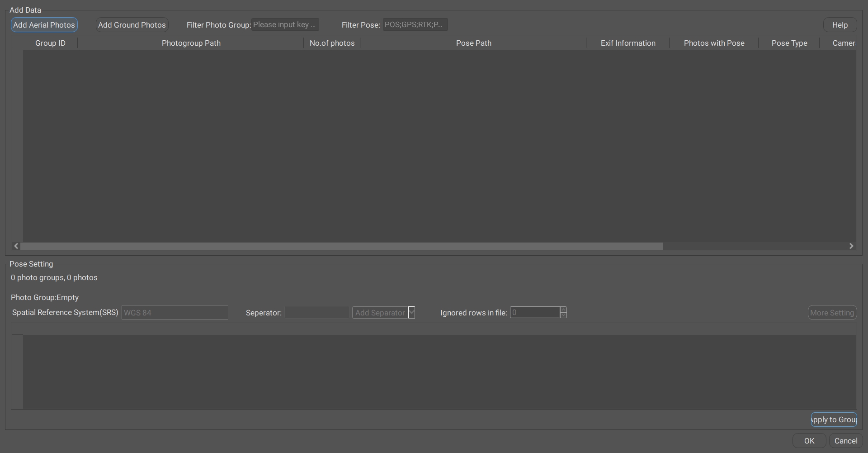Click the 'Photo Group:Empty' label

pos(45,297)
